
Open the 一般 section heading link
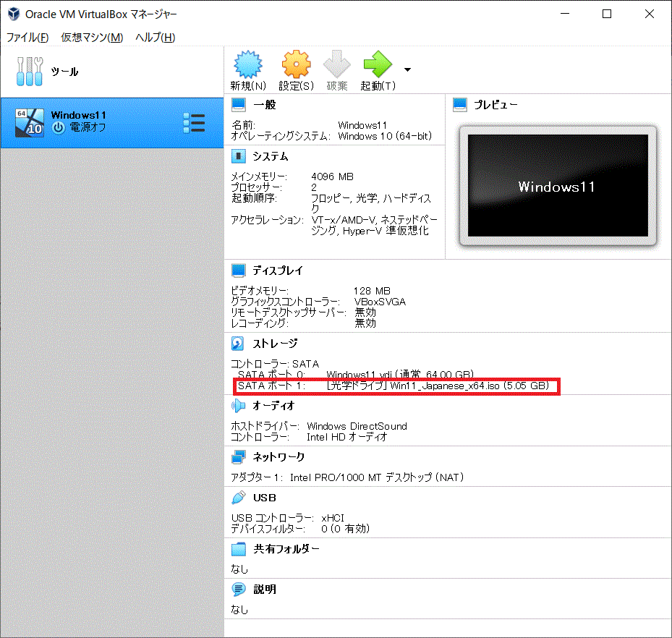(x=265, y=105)
